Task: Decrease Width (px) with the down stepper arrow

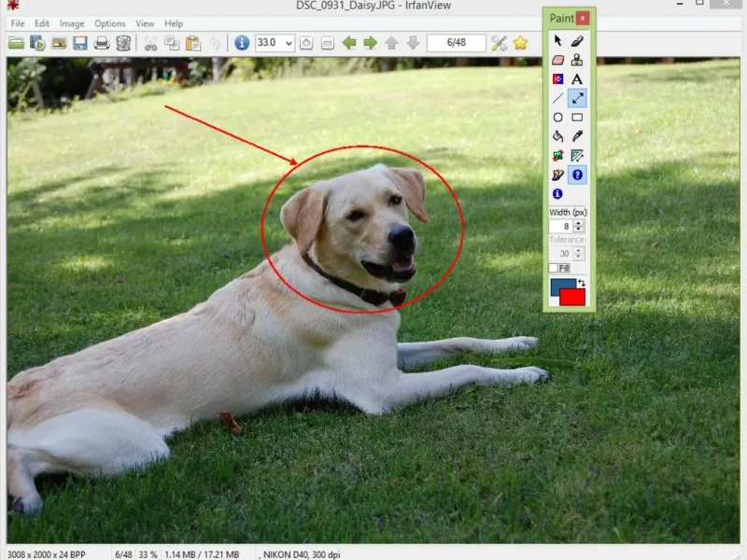Action: point(578,229)
